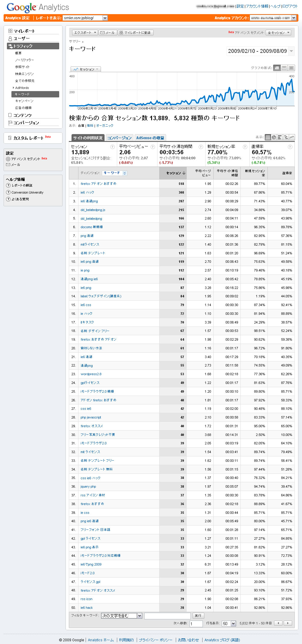Click help icon beside セッション metric

pos(112,147)
